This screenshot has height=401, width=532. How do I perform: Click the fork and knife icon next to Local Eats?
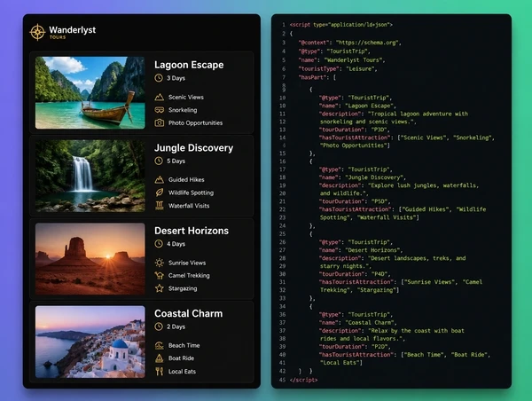coord(159,371)
